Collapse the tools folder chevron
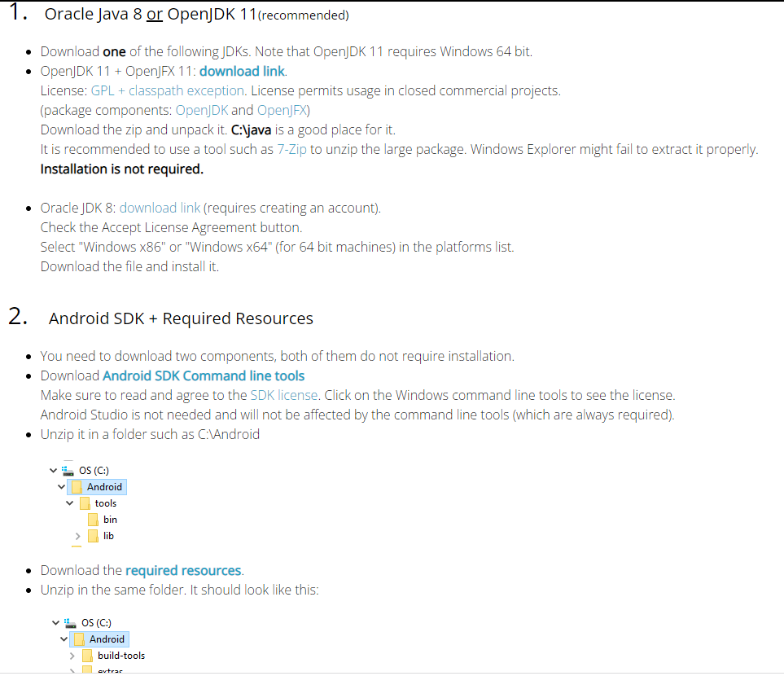Screen dimensions: 784x676 (70, 503)
